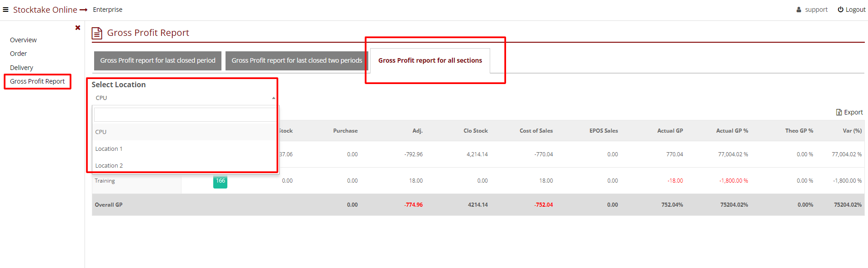Click the Gross Profit Report document icon
The height and width of the screenshot is (268, 868).
tap(97, 33)
